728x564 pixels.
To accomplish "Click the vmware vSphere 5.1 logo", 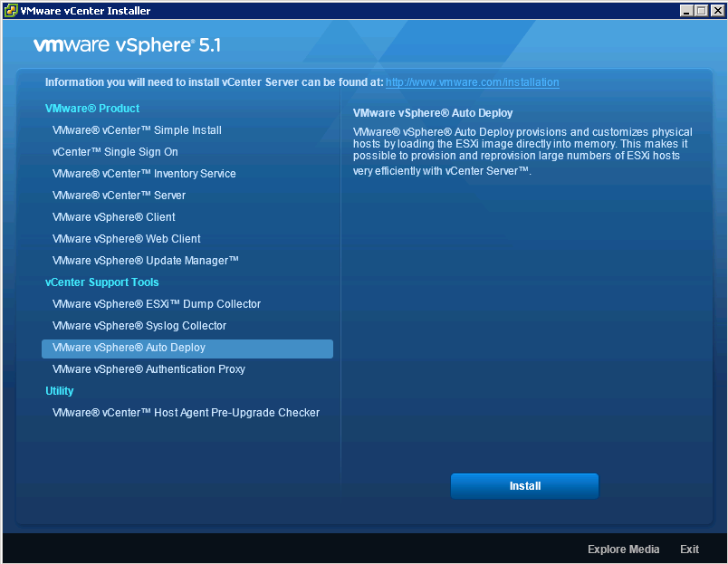I will tap(127, 45).
